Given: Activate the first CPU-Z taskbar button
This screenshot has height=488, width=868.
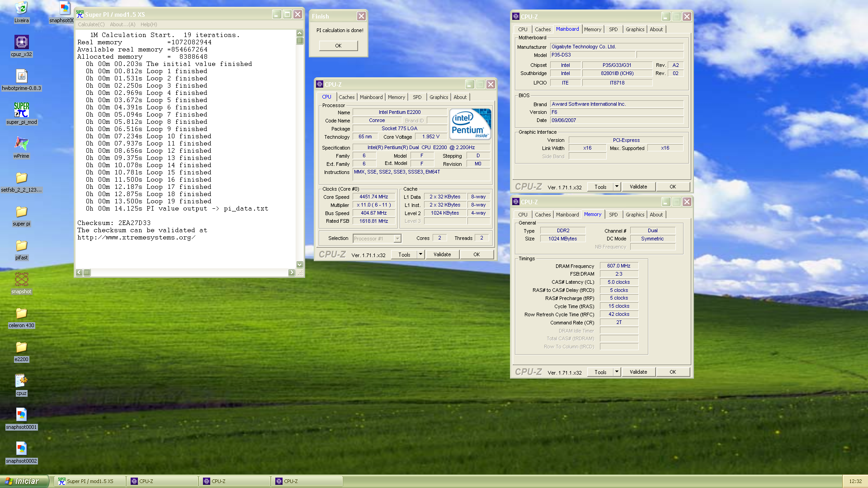Looking at the screenshot, I should click(163, 482).
